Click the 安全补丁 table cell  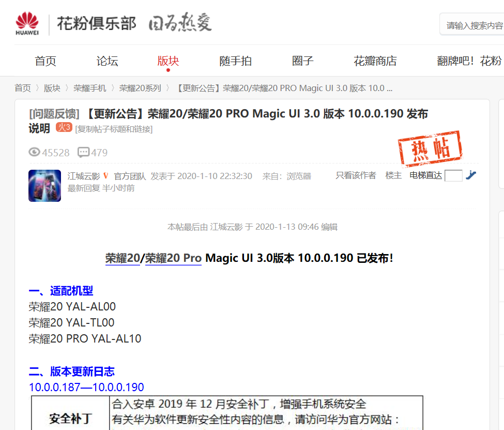(70, 413)
